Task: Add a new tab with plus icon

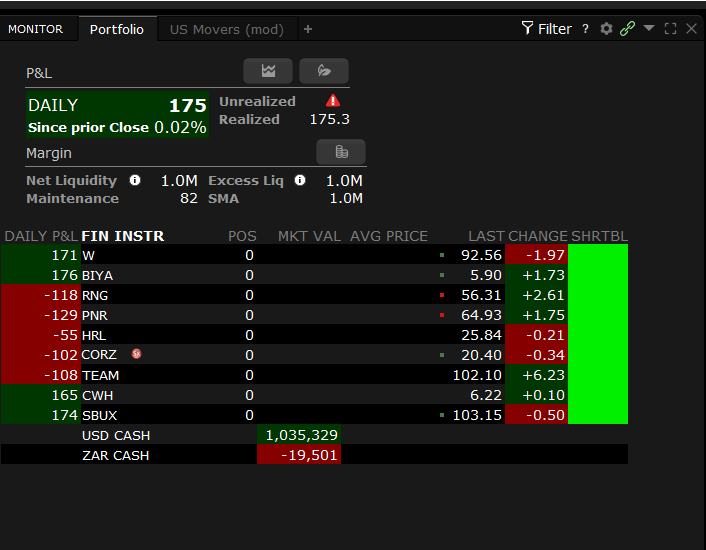Action: (308, 29)
